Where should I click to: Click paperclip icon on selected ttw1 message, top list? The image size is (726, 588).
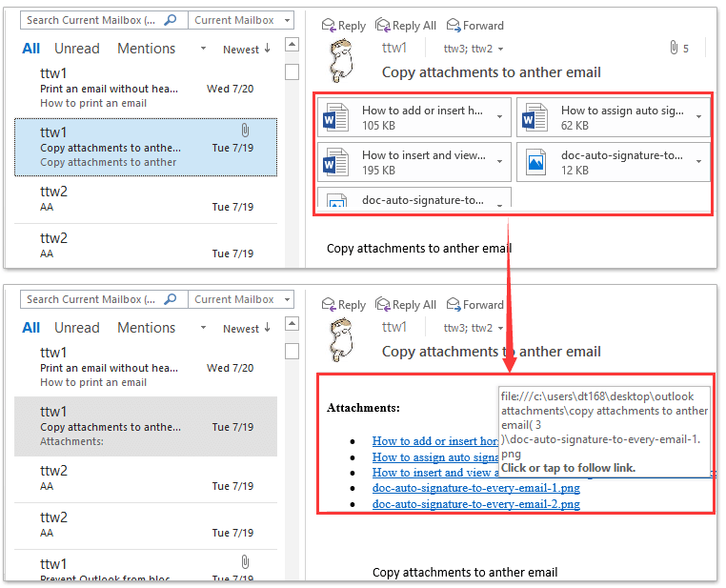point(245,131)
